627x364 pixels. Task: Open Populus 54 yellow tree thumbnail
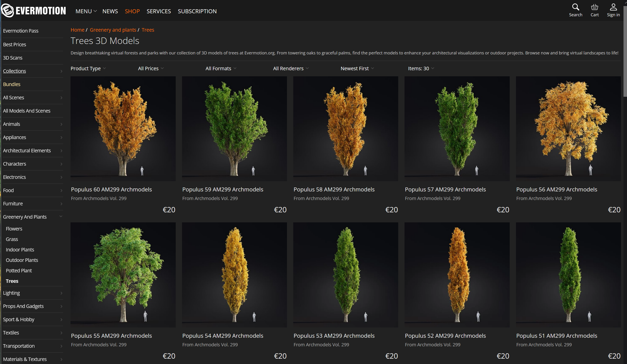point(234,275)
